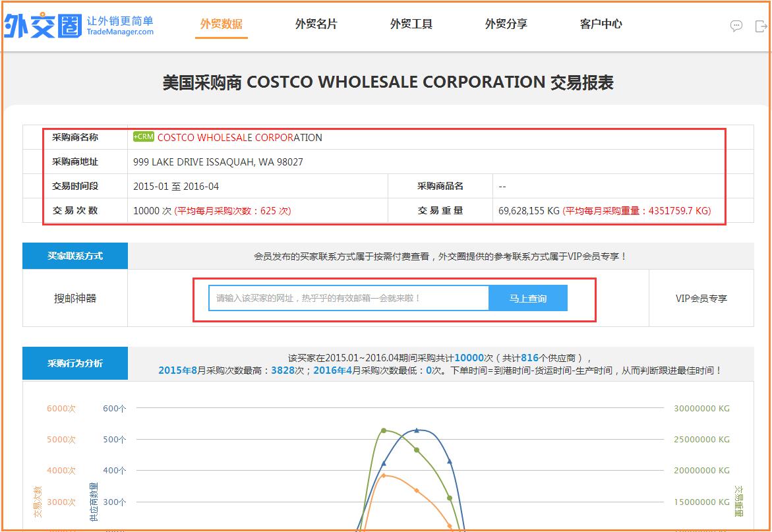Click the 30000000 KG axis label
This screenshot has height=532, width=772.
701,409
